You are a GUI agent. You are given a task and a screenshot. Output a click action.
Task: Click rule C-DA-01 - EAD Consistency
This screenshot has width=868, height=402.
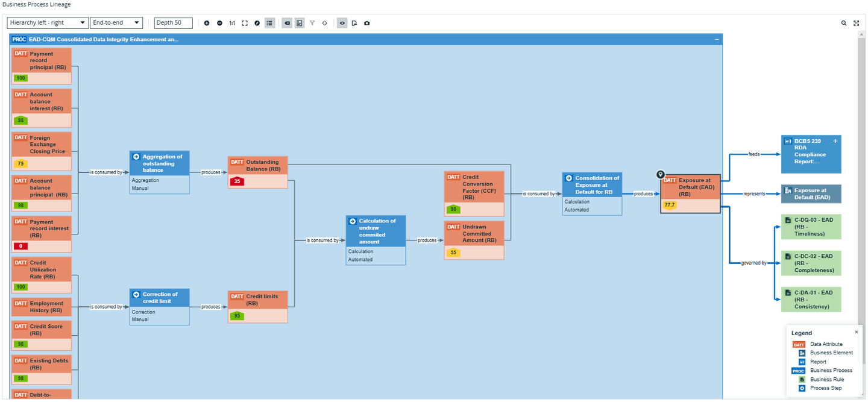click(x=811, y=300)
